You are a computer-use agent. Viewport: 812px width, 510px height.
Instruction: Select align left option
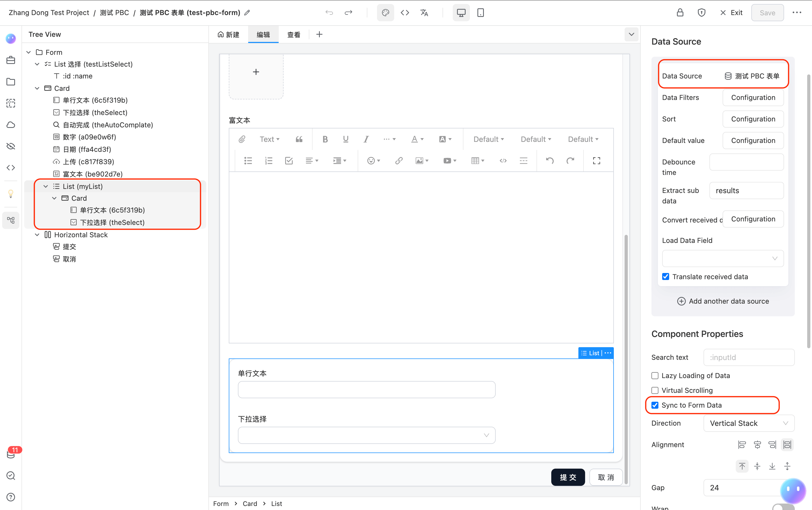(742, 445)
